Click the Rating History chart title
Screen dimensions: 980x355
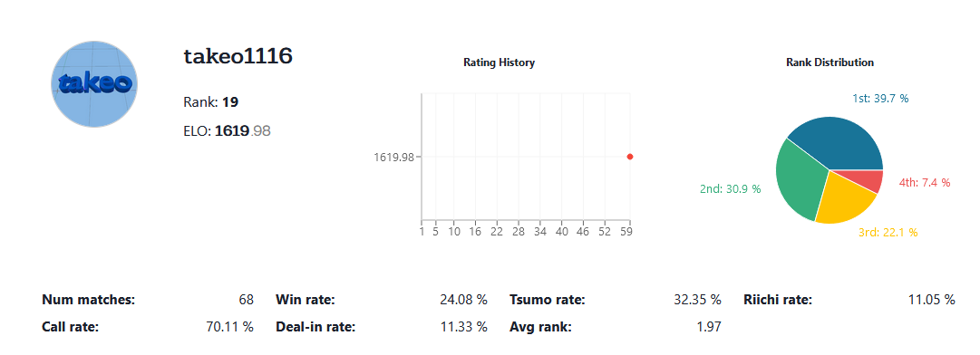tap(499, 62)
